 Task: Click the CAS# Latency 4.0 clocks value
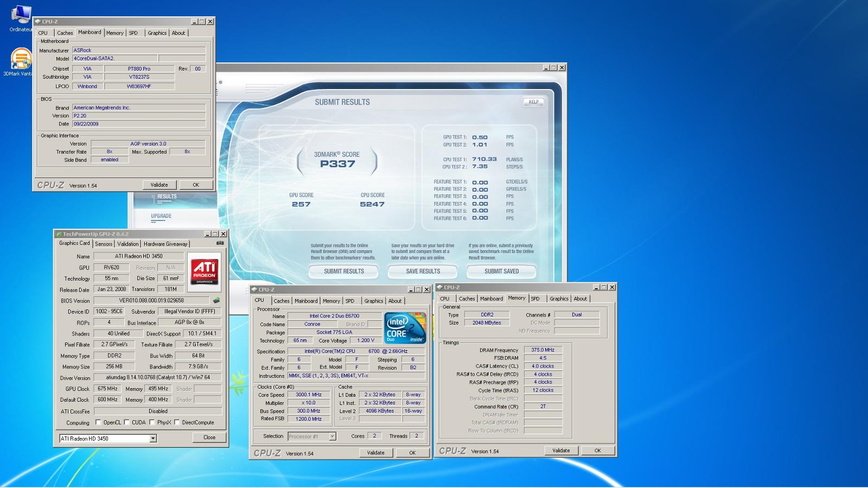(x=543, y=366)
